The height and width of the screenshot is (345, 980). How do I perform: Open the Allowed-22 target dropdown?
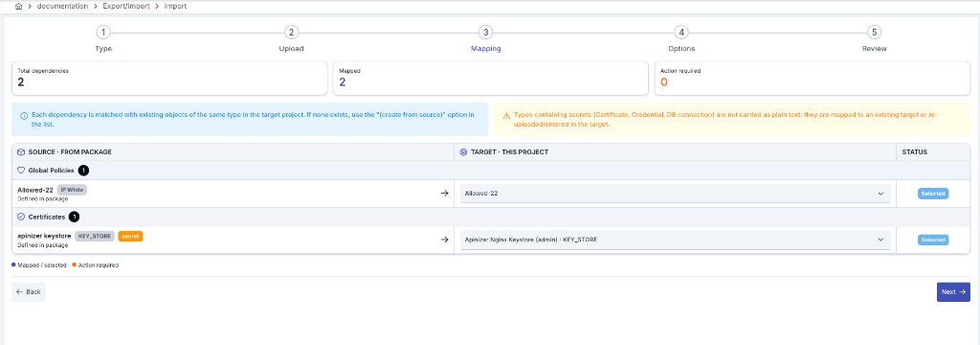(x=675, y=194)
